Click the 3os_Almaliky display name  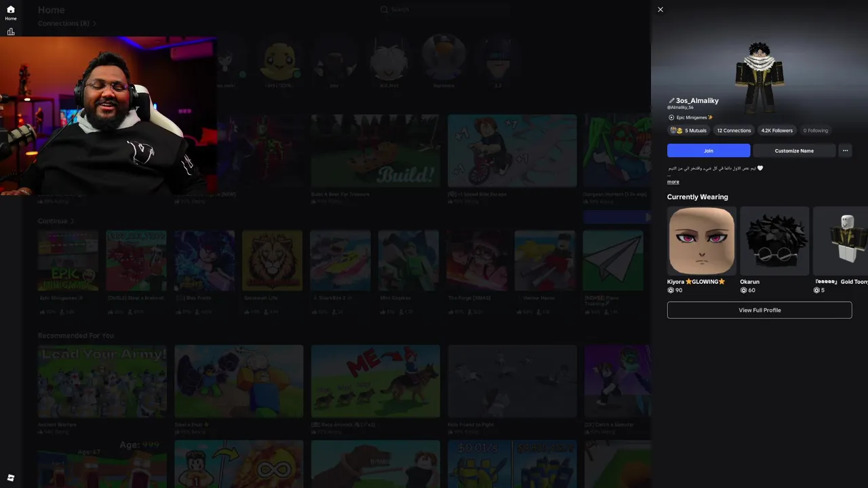tap(697, 100)
